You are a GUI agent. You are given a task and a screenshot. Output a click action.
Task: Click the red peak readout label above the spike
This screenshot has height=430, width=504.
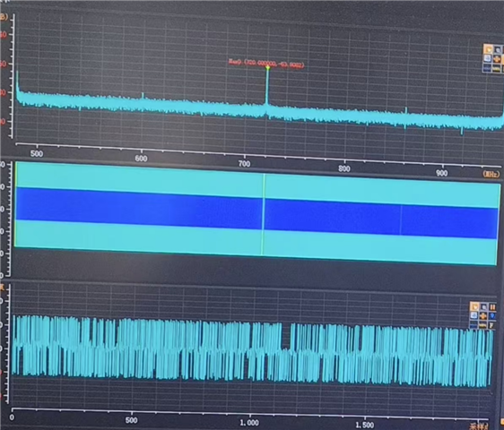coord(266,63)
